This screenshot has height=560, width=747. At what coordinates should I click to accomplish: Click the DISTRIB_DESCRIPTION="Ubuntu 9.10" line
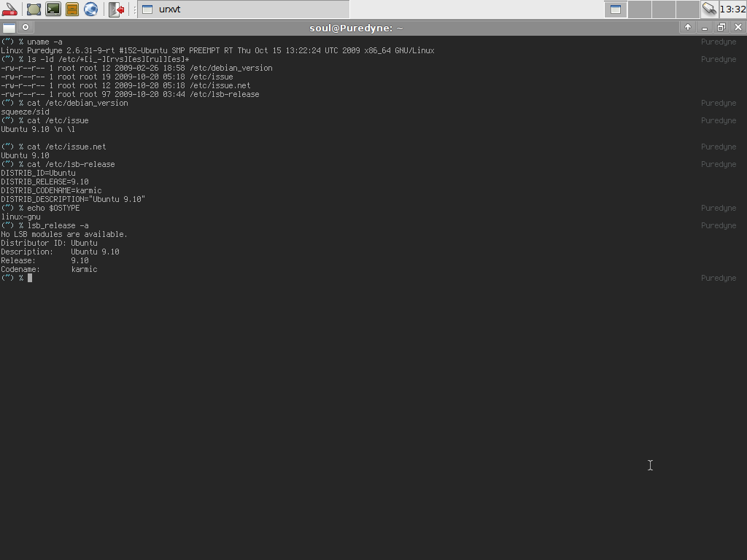click(x=74, y=200)
